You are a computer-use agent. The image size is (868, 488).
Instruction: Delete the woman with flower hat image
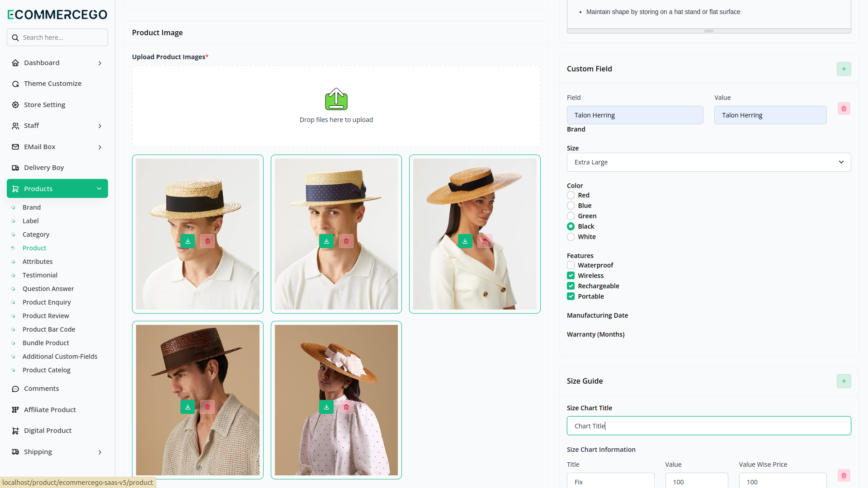click(346, 407)
